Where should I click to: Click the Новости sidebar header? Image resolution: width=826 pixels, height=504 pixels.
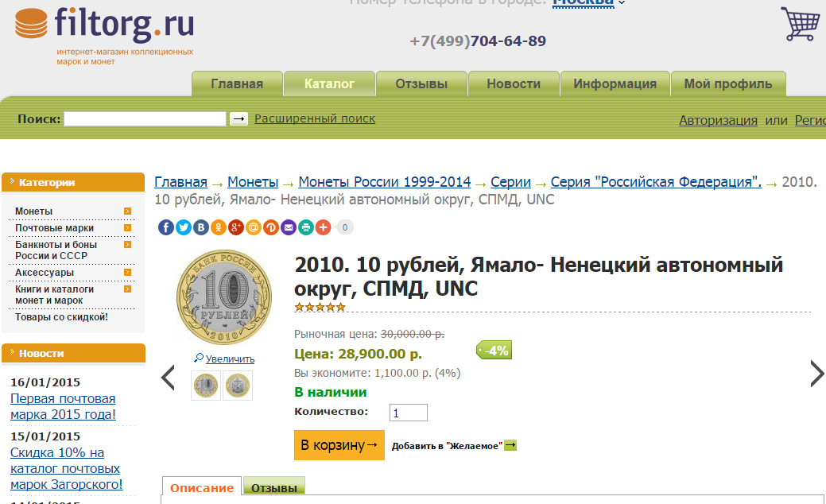(73, 354)
